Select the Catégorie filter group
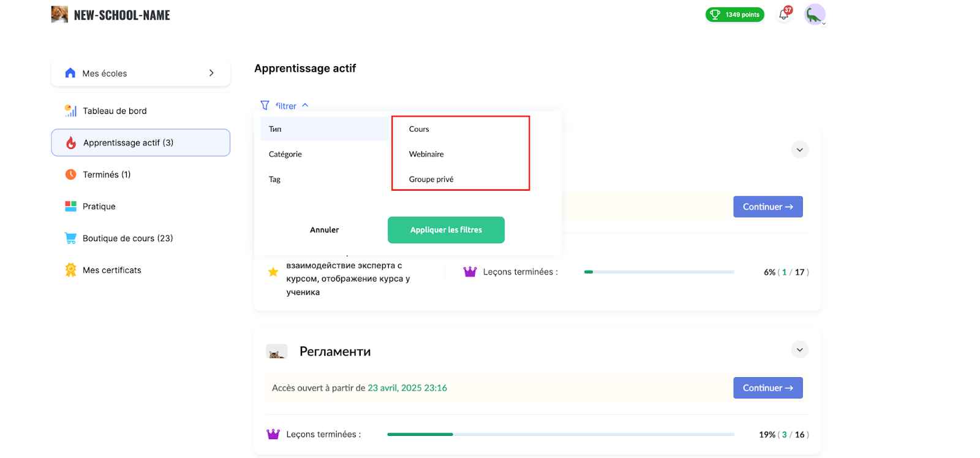980x458 pixels. pyautogui.click(x=285, y=155)
